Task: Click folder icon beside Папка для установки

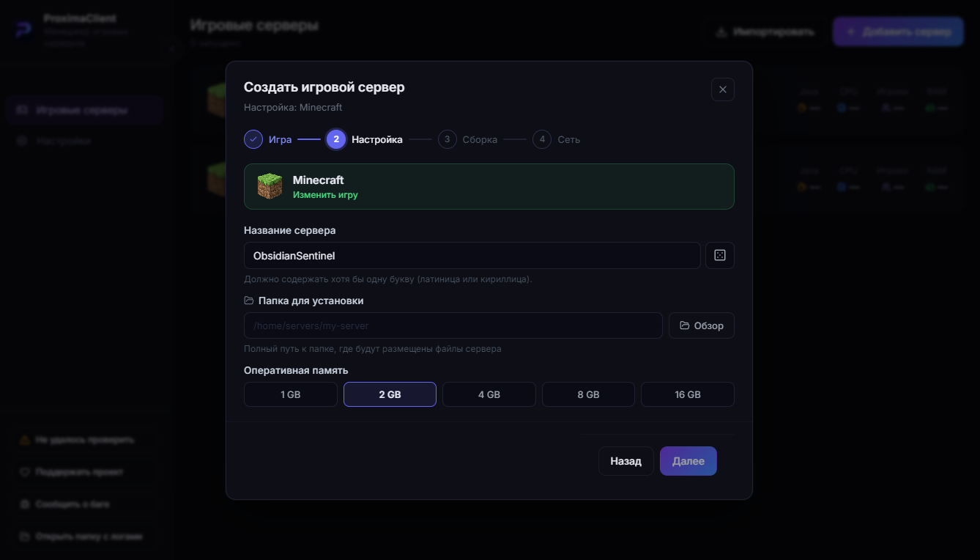Action: 249,301
